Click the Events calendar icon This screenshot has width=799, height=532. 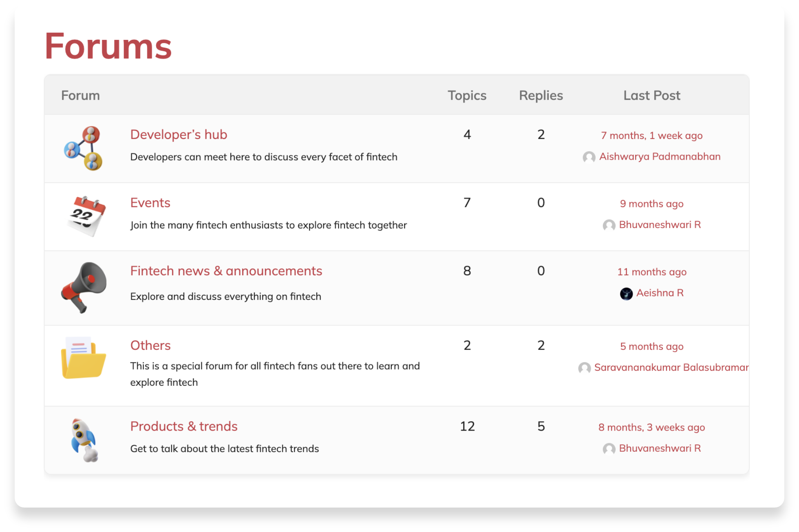pos(86,216)
